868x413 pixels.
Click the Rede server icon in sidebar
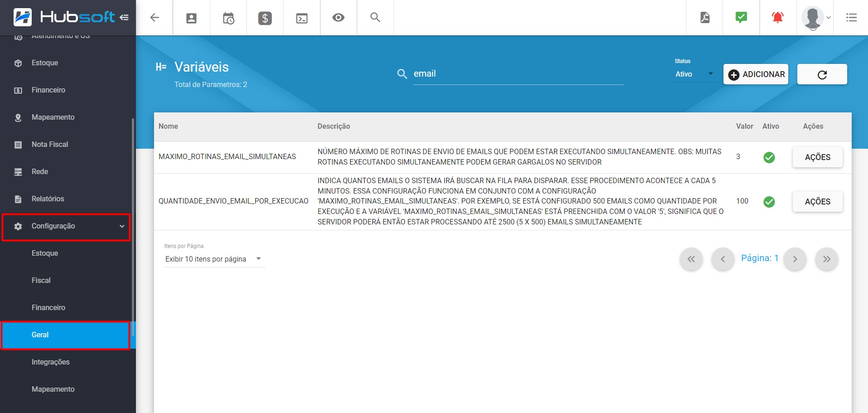[18, 172]
